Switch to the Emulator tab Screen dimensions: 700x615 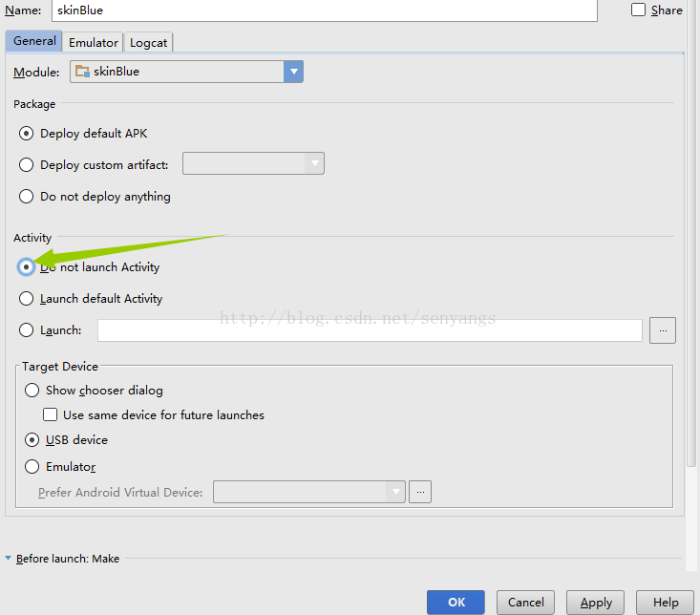point(94,43)
